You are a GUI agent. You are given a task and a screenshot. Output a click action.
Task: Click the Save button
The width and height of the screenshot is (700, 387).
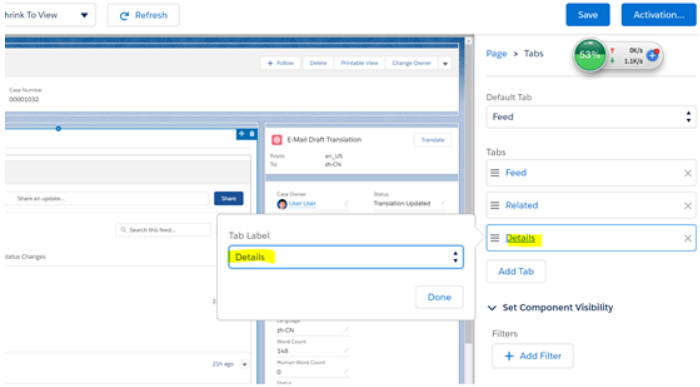pyautogui.click(x=588, y=15)
